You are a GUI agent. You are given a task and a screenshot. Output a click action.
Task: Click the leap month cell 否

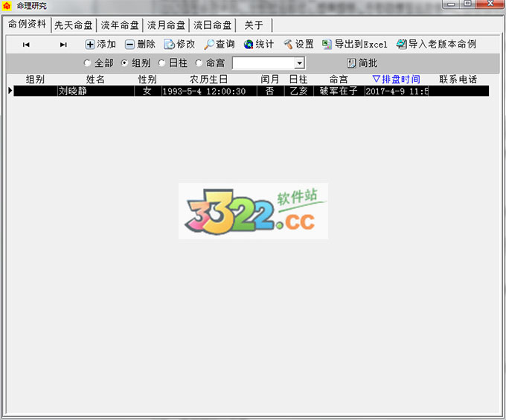(270, 91)
